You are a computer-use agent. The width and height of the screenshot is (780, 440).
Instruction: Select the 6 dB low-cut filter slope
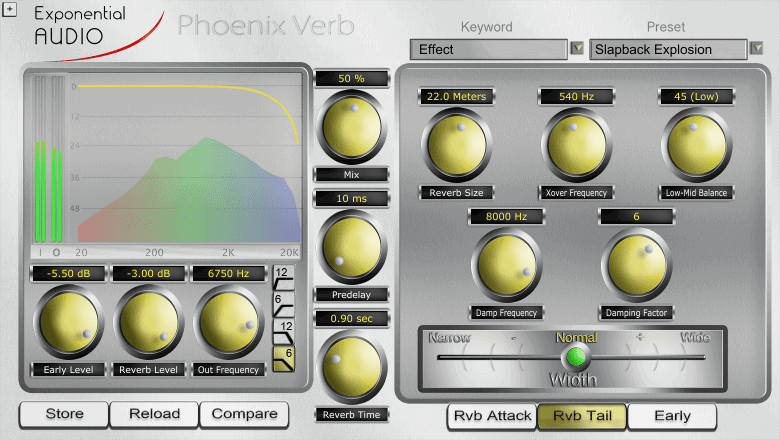(x=284, y=305)
